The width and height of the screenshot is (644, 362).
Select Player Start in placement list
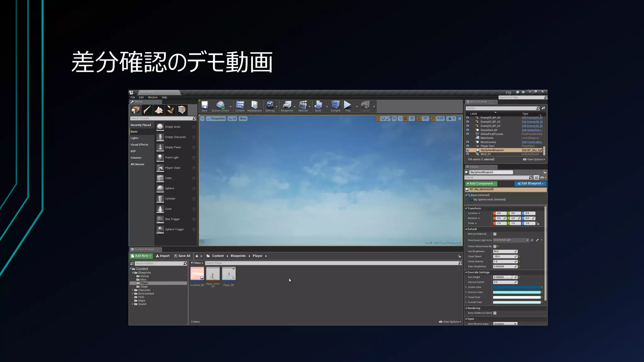tap(176, 168)
